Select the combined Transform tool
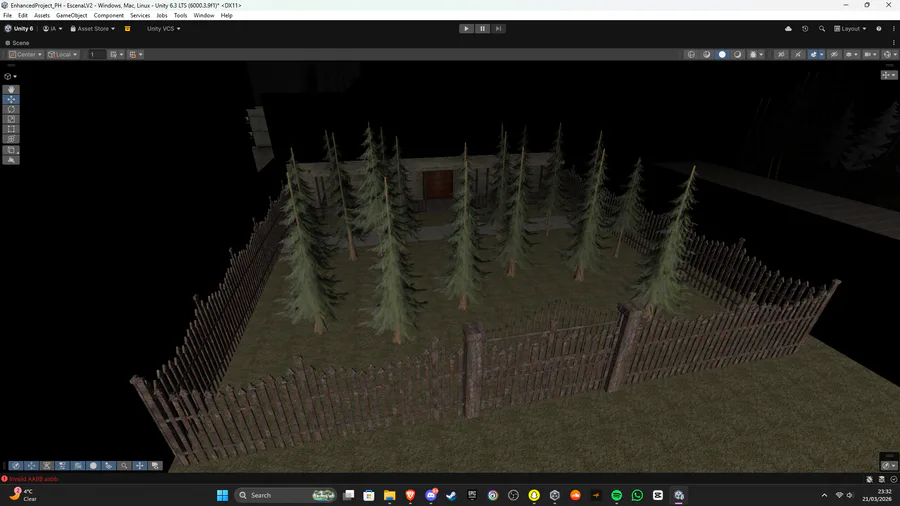The width and height of the screenshot is (900, 506). tap(11, 139)
